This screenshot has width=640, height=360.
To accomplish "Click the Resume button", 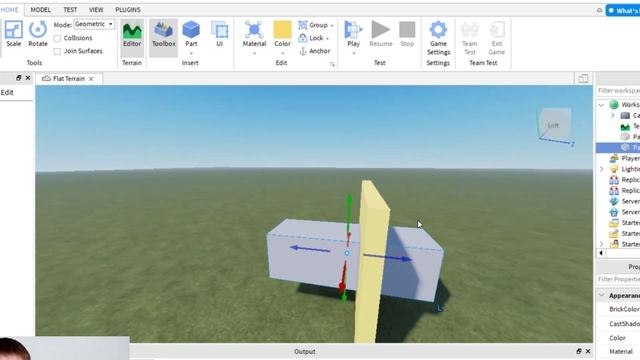I will click(380, 33).
